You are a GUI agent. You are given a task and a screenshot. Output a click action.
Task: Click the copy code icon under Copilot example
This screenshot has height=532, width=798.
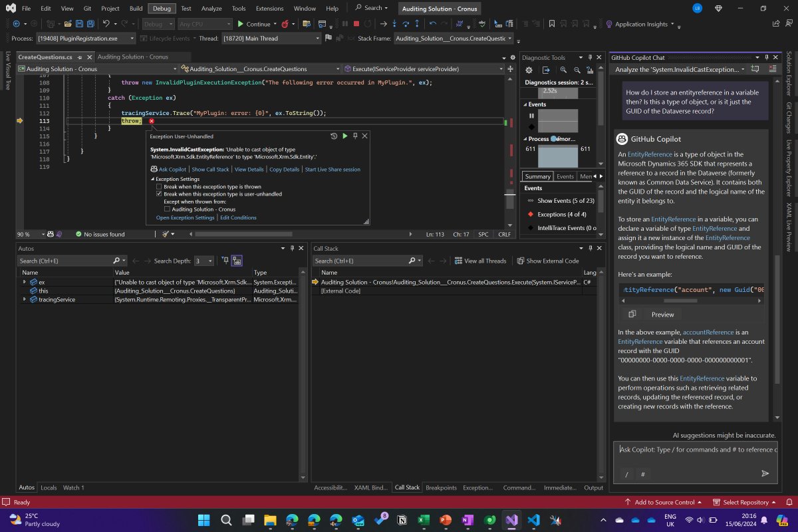(632, 314)
